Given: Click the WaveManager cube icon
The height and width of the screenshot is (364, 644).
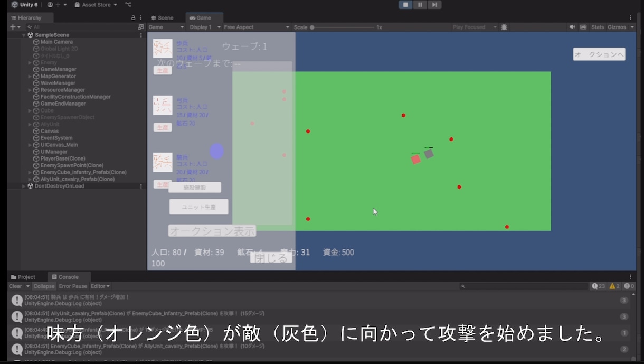Looking at the screenshot, I should click(x=36, y=83).
